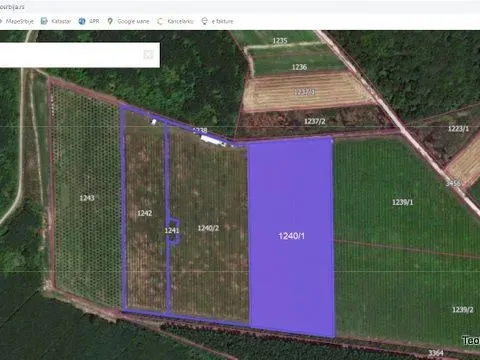Viewport: 480px width, 360px height.
Task: Click the browser address bar URL
Action: click(x=12, y=7)
